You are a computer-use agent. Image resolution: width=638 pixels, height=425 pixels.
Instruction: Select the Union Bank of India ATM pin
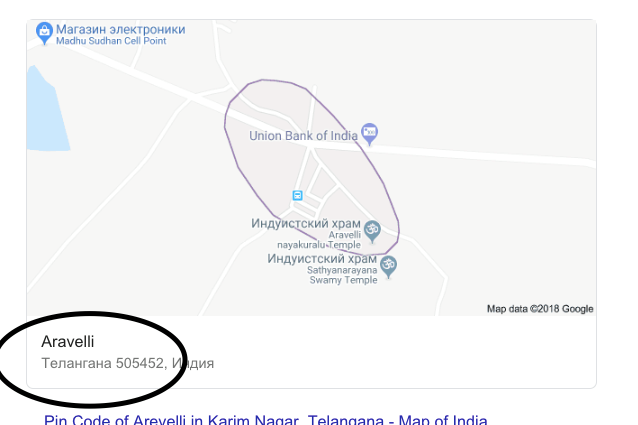369,133
